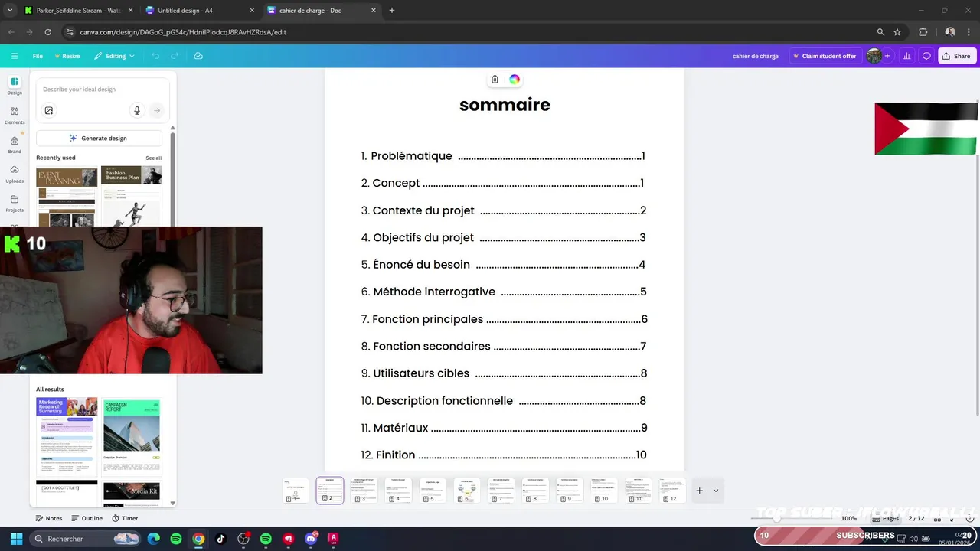Select the Campaign Report template
This screenshot has width=980, height=551.
tap(132, 435)
